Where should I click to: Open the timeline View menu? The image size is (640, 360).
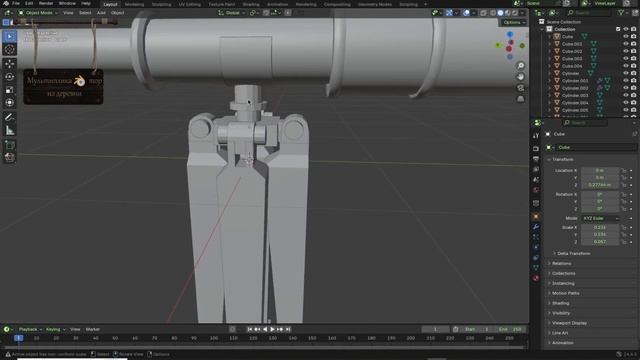(x=75, y=329)
